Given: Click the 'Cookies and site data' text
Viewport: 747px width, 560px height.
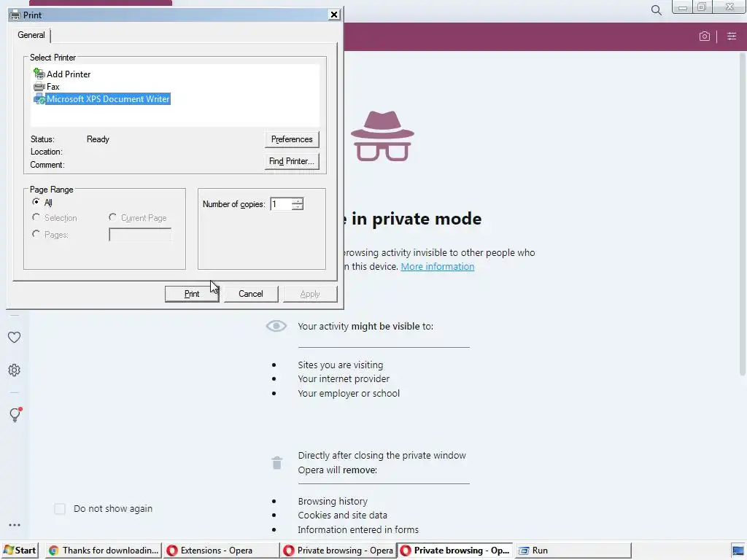Looking at the screenshot, I should tap(343, 516).
